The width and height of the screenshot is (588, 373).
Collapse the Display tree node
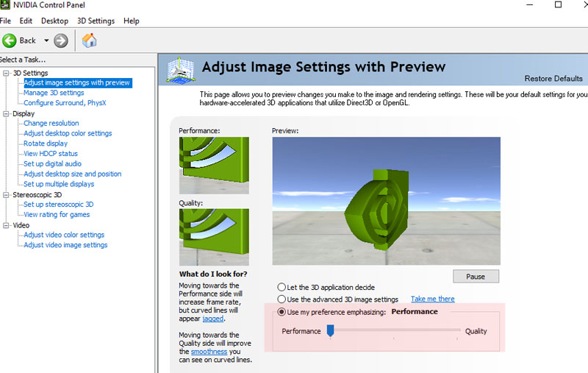(x=6, y=114)
